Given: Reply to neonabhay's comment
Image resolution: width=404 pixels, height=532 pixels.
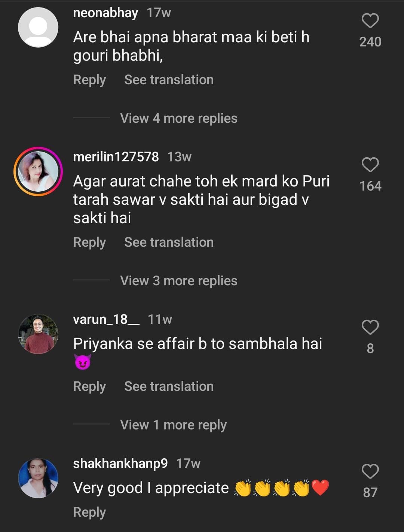Looking at the screenshot, I should (x=89, y=80).
